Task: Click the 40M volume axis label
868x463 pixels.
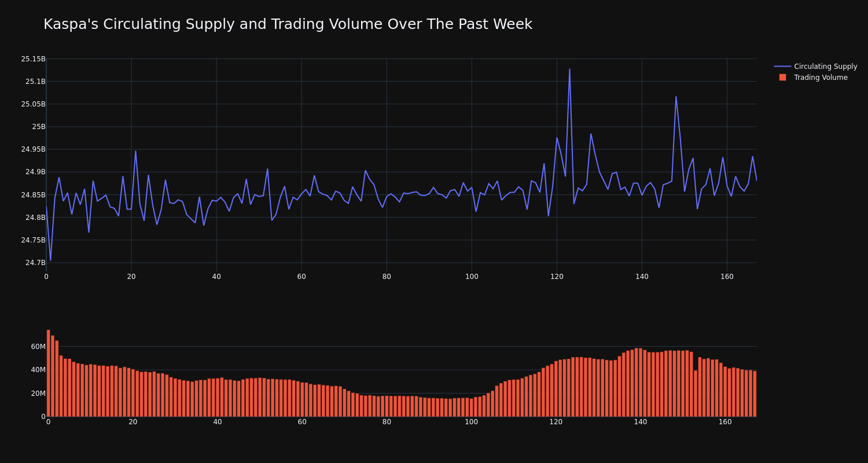Action: tap(38, 370)
